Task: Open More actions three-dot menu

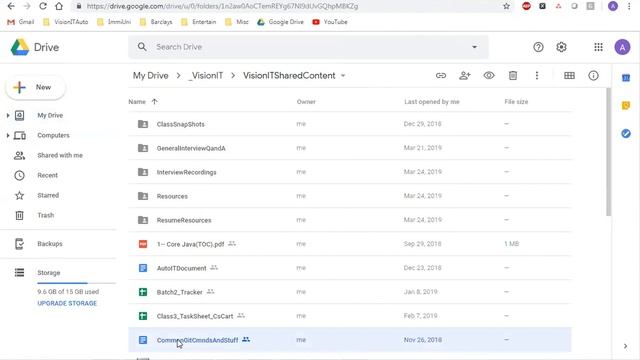Action: point(537,76)
